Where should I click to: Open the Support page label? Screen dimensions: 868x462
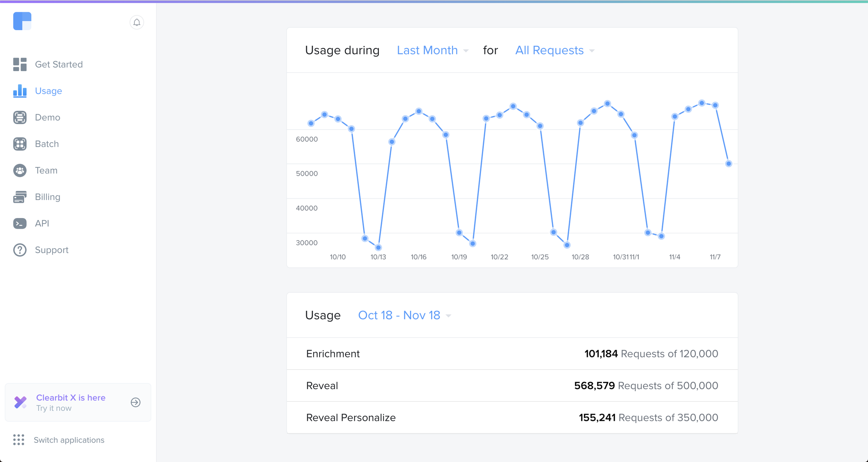[x=52, y=250]
